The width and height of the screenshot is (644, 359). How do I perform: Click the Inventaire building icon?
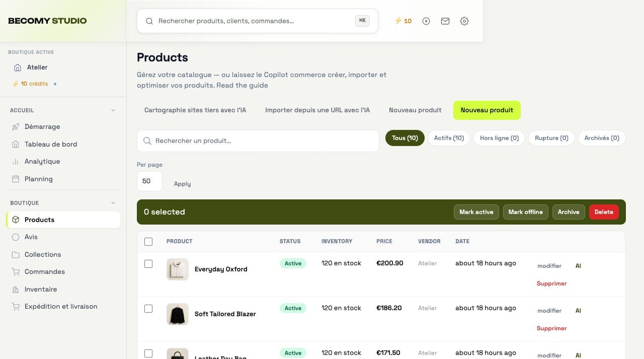coord(16,289)
